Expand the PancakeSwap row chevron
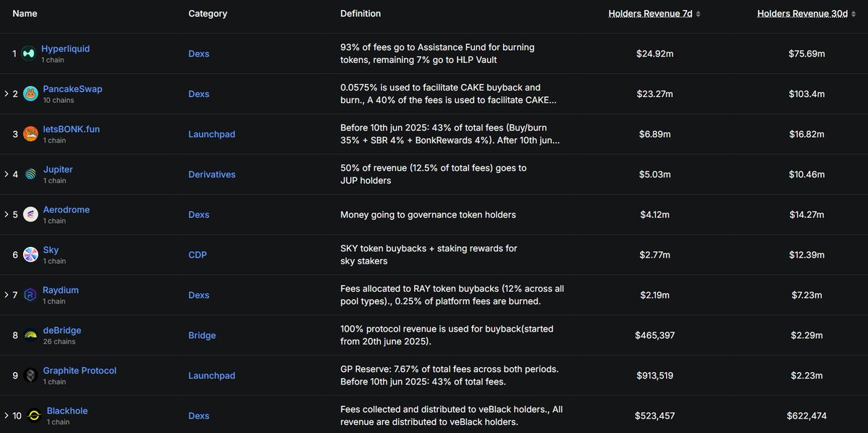The image size is (868, 433). click(6, 93)
